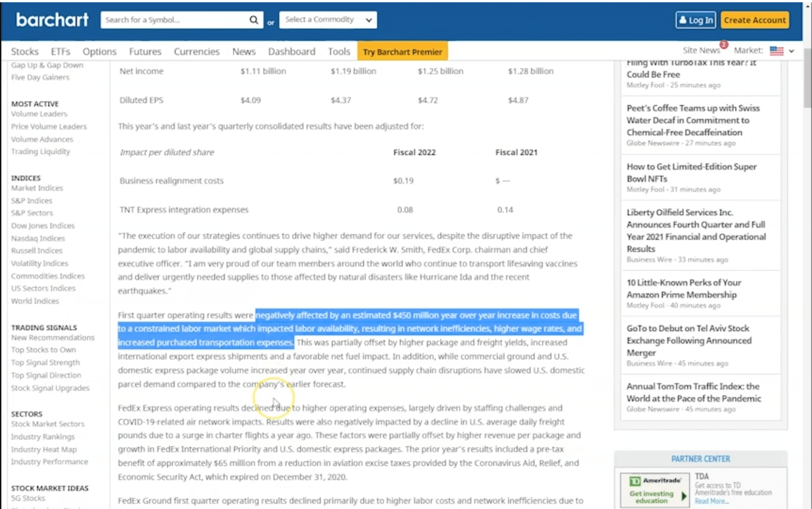This screenshot has height=509, width=812.
Task: Open the Futures menu
Action: [145, 52]
